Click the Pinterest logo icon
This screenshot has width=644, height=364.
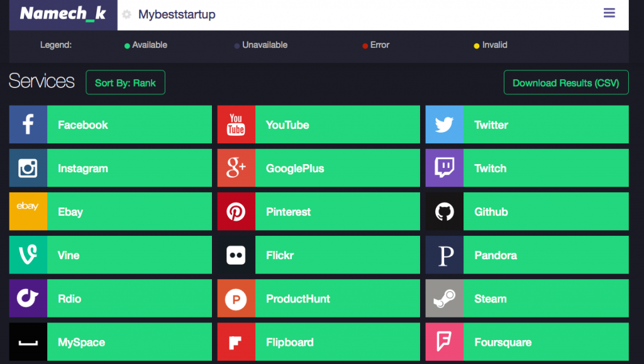click(x=236, y=211)
